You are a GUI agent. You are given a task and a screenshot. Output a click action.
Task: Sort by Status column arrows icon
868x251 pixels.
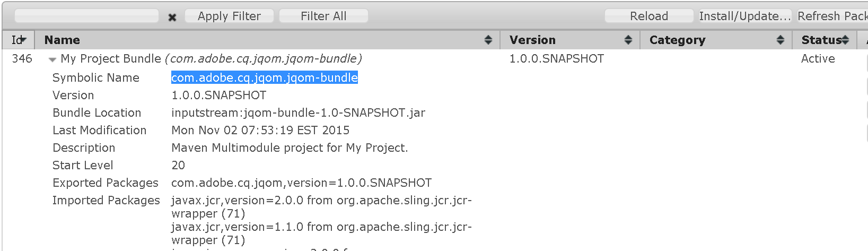click(845, 40)
